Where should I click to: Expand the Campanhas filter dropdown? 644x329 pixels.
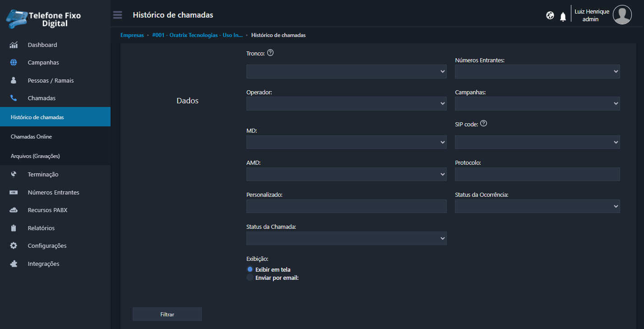pos(537,103)
